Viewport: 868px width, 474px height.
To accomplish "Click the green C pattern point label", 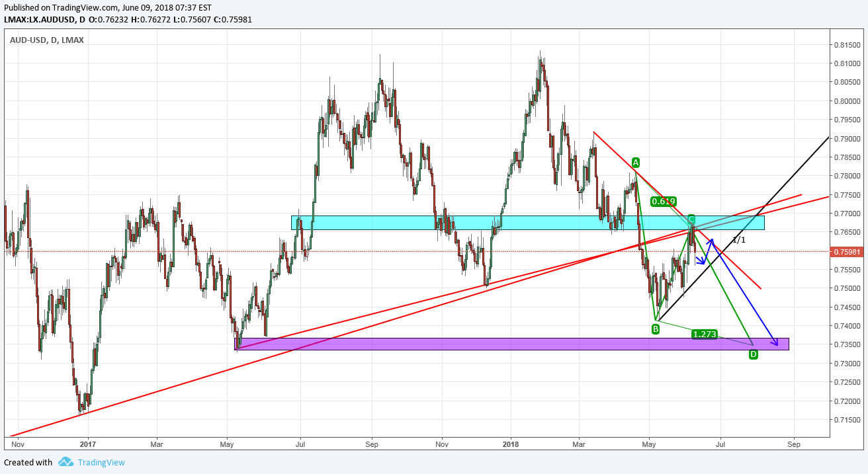I will pyautogui.click(x=691, y=219).
